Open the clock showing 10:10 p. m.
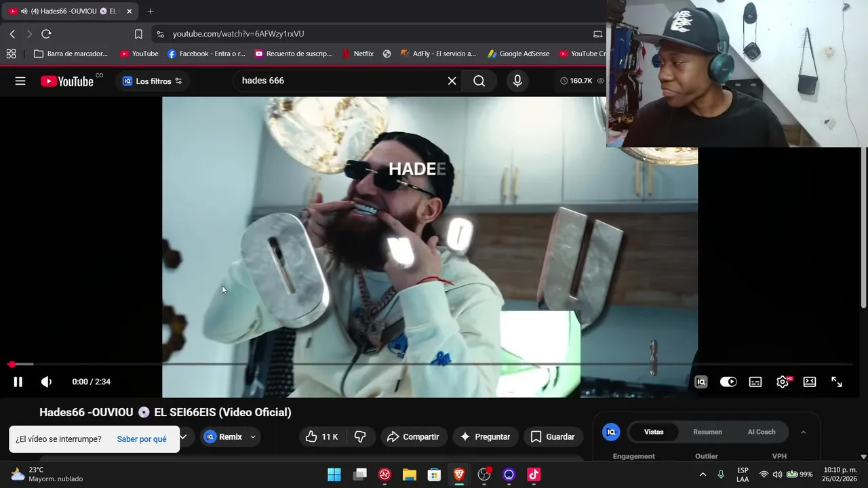The image size is (868, 488). (840, 474)
